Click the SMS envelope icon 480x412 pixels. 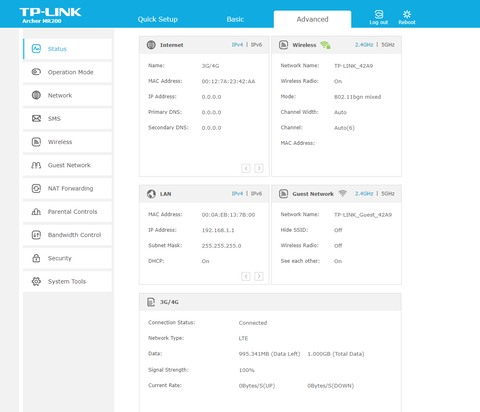(36, 119)
